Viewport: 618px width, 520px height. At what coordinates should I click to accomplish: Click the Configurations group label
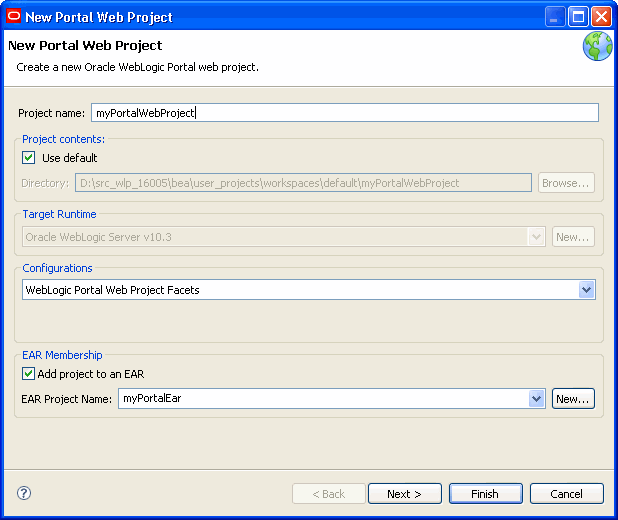57,268
